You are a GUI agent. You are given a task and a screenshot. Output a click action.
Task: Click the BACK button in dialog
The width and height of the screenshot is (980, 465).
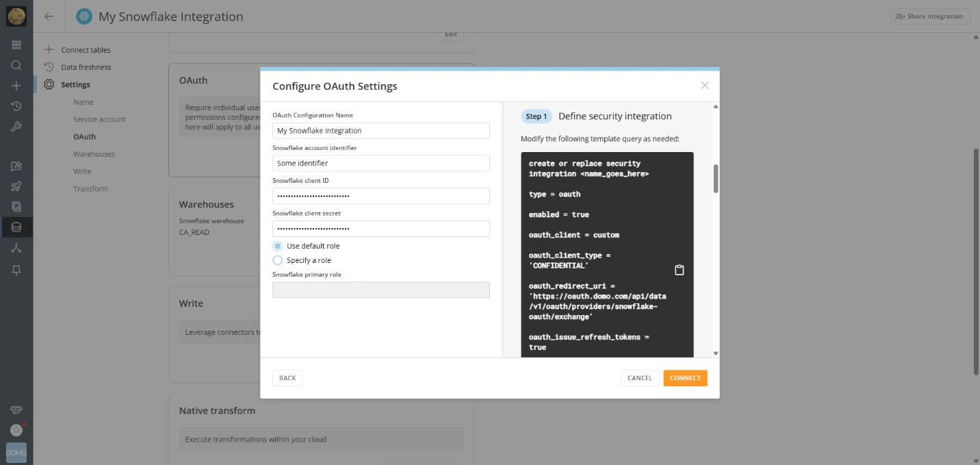pos(287,378)
